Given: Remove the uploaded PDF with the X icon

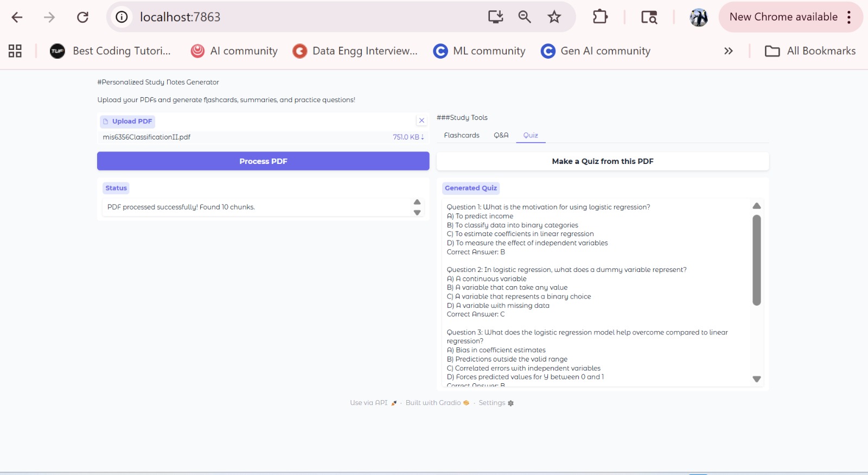Looking at the screenshot, I should (422, 121).
